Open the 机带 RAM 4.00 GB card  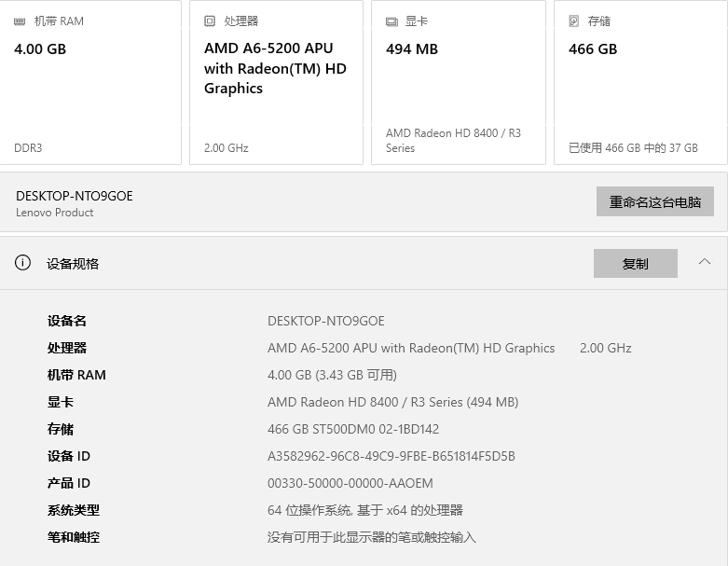pyautogui.click(x=90, y=82)
